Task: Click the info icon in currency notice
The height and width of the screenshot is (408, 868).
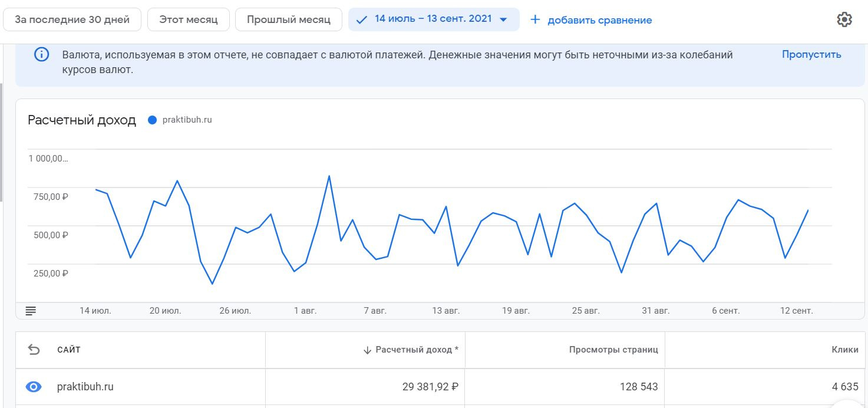Action: click(x=41, y=55)
